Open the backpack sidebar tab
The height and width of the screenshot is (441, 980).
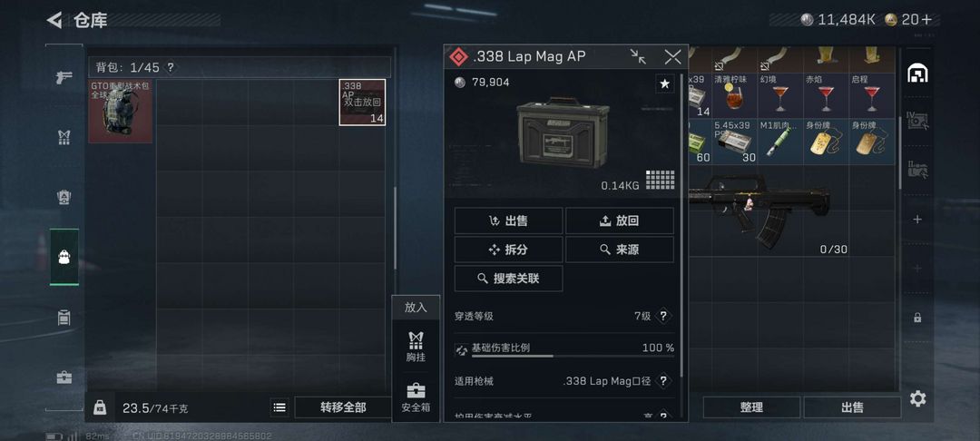(64, 257)
